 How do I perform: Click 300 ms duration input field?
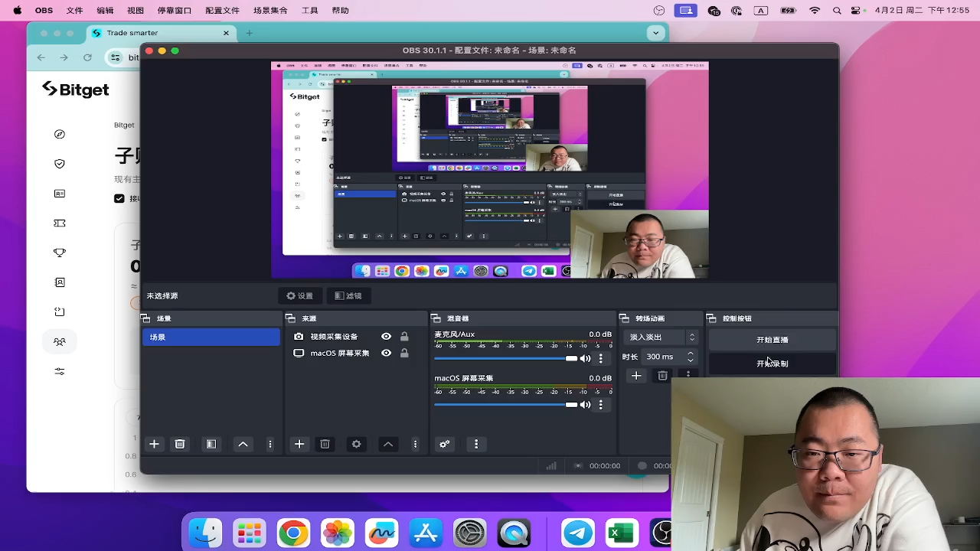pyautogui.click(x=662, y=357)
